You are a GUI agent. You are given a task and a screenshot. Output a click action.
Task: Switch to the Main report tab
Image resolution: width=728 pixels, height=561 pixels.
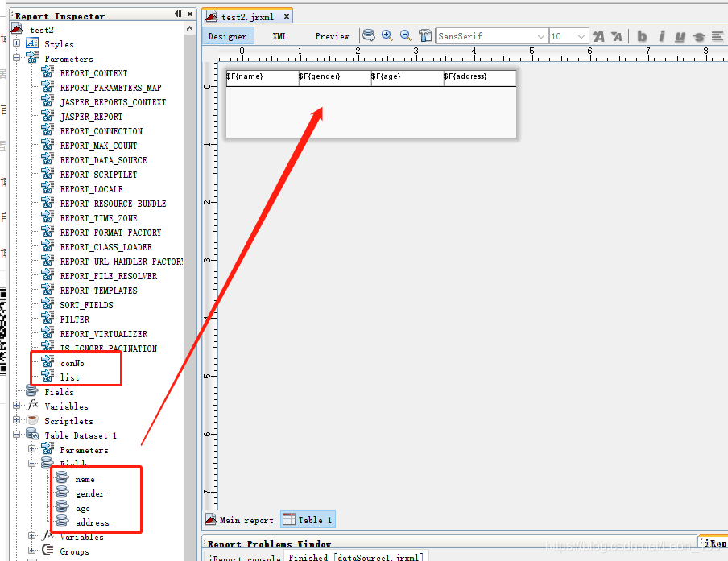(239, 520)
